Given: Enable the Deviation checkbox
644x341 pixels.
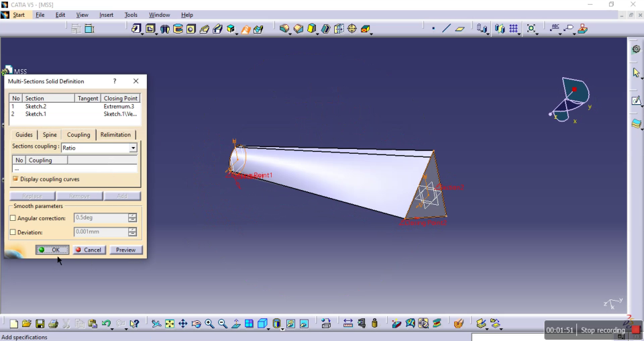Looking at the screenshot, I should coord(13,232).
